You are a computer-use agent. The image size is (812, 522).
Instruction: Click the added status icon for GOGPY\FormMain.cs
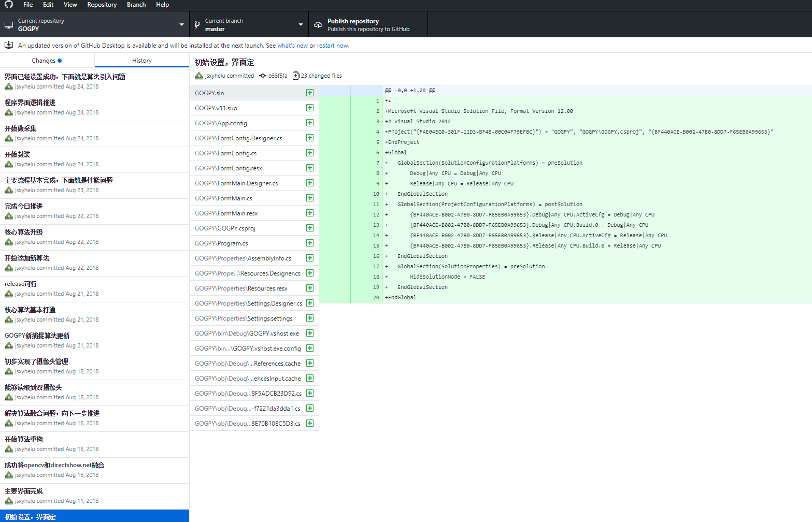point(310,198)
